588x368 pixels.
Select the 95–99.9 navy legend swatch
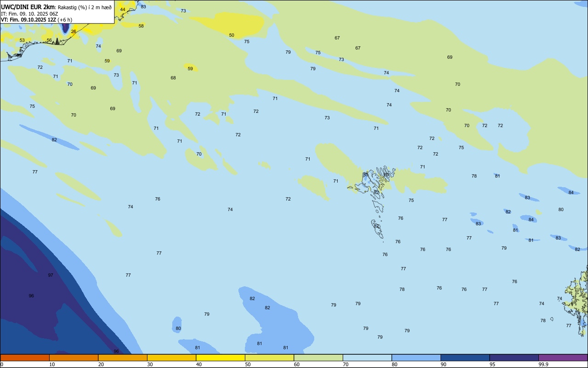[514, 357]
